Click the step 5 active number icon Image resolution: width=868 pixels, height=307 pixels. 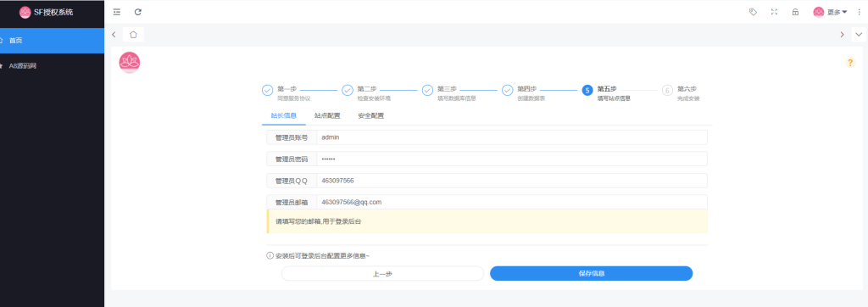587,91
